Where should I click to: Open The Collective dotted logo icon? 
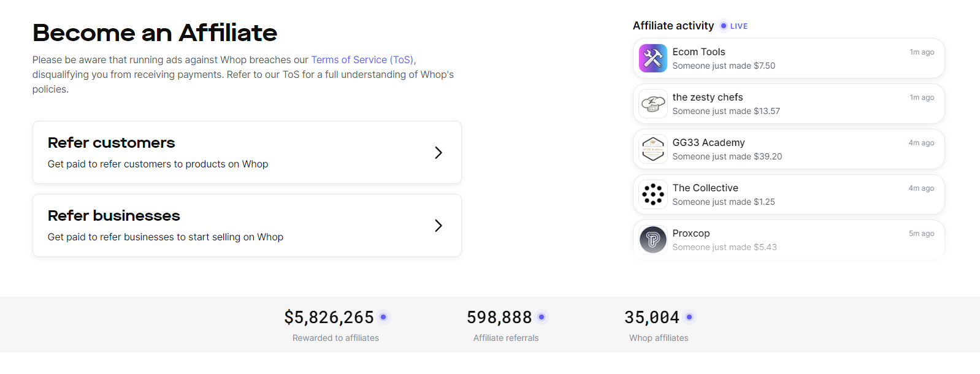[653, 194]
